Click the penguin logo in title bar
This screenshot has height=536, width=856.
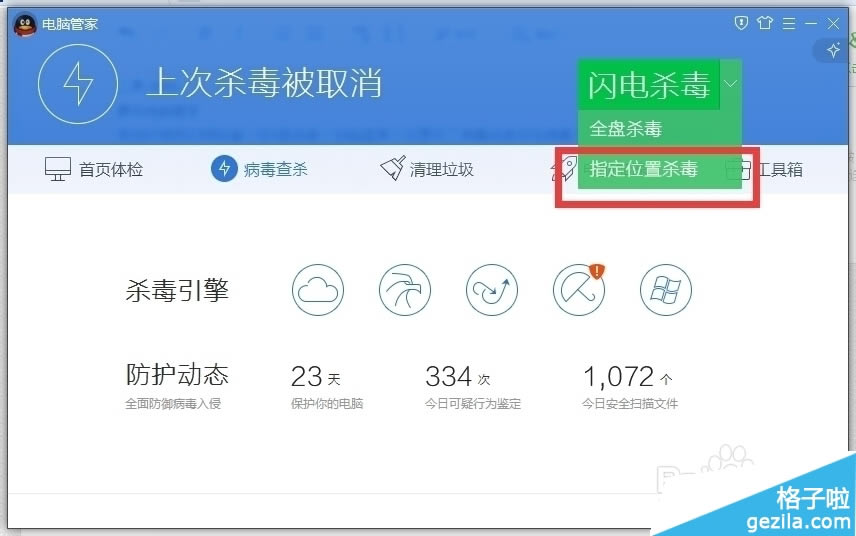(25, 24)
